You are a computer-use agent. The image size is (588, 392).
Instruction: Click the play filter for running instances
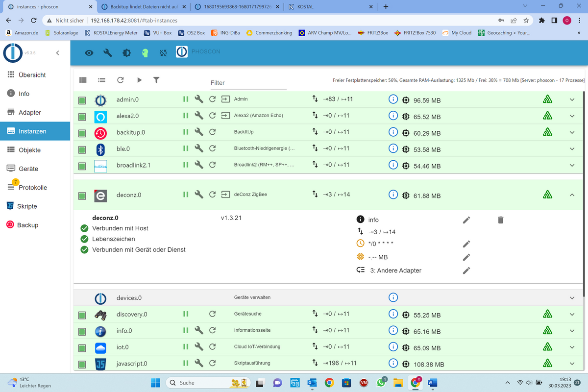(139, 80)
